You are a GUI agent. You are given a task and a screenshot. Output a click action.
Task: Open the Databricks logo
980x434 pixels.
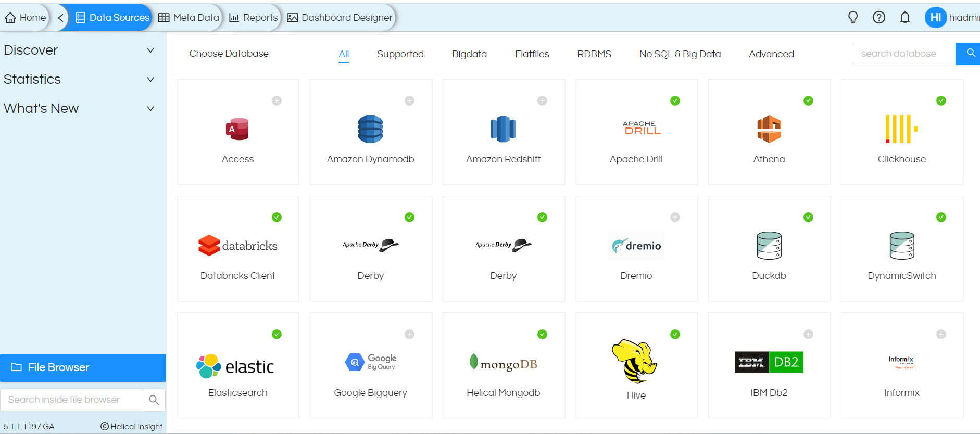pos(238,245)
